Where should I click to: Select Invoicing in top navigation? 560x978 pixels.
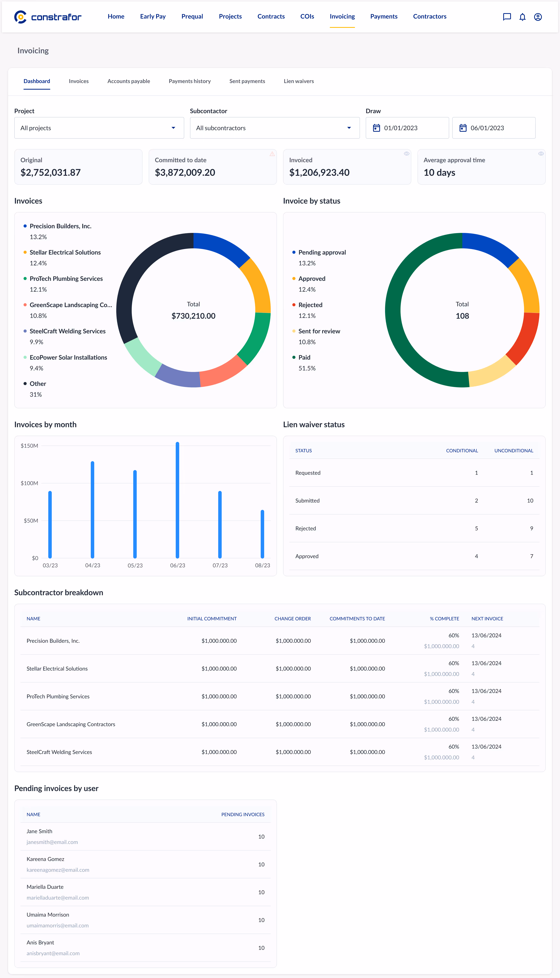tap(342, 17)
